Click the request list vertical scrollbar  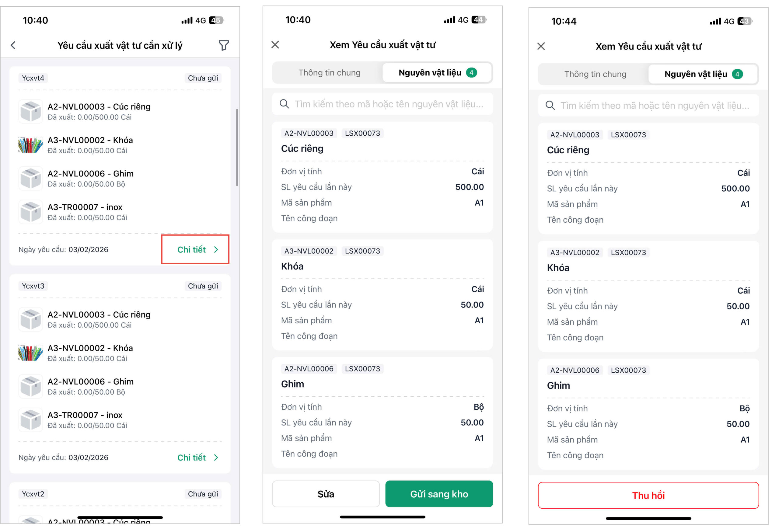[x=237, y=148]
